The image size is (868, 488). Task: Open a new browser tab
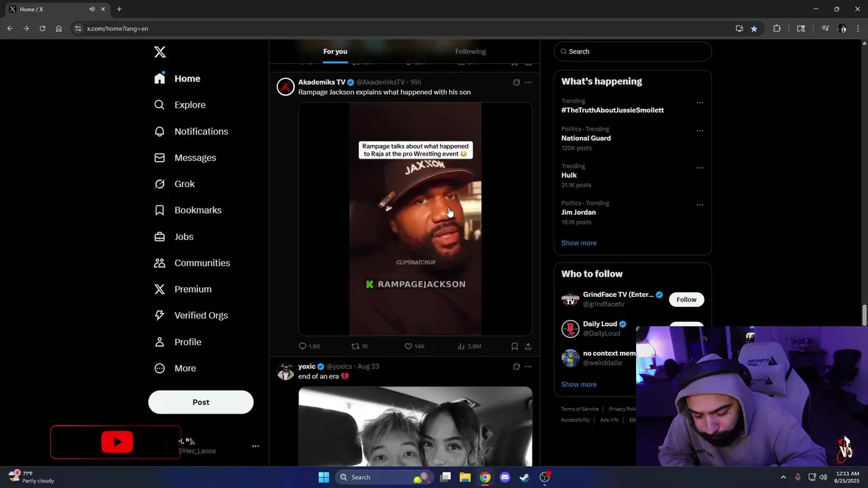point(119,9)
